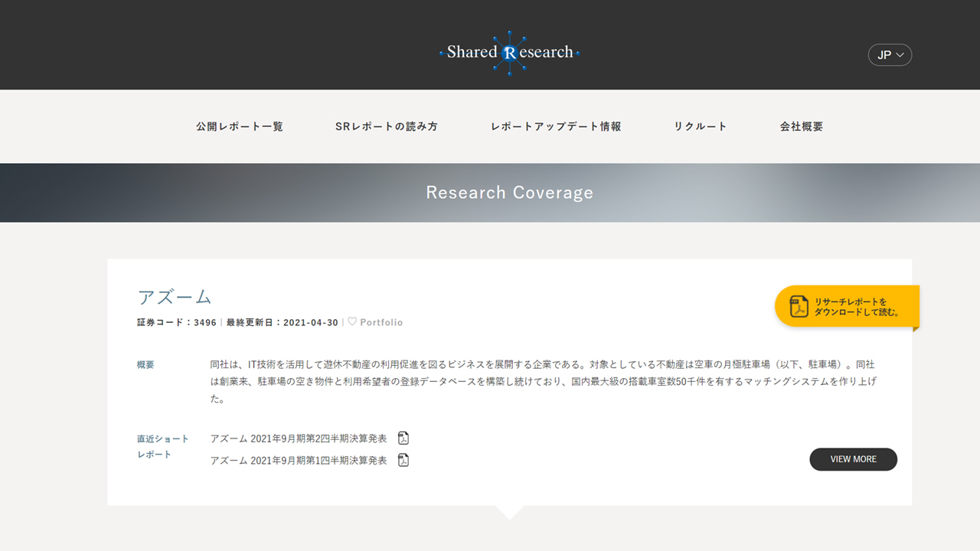Click the 直近ショートレポート label

coord(163,446)
